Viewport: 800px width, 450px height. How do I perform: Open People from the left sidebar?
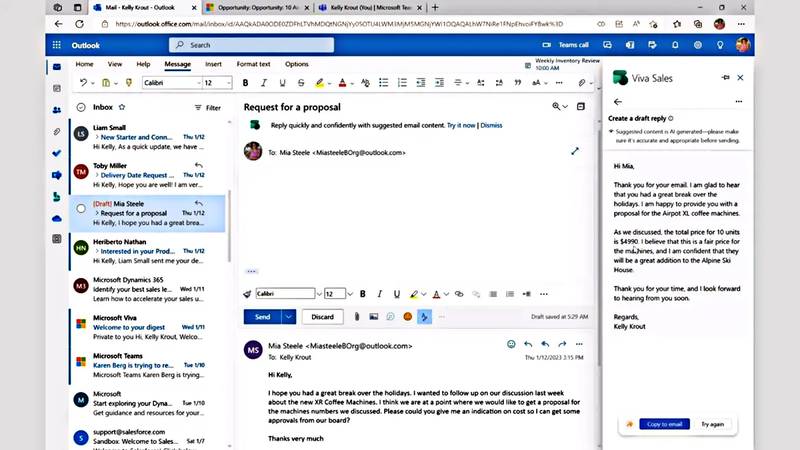(x=57, y=110)
